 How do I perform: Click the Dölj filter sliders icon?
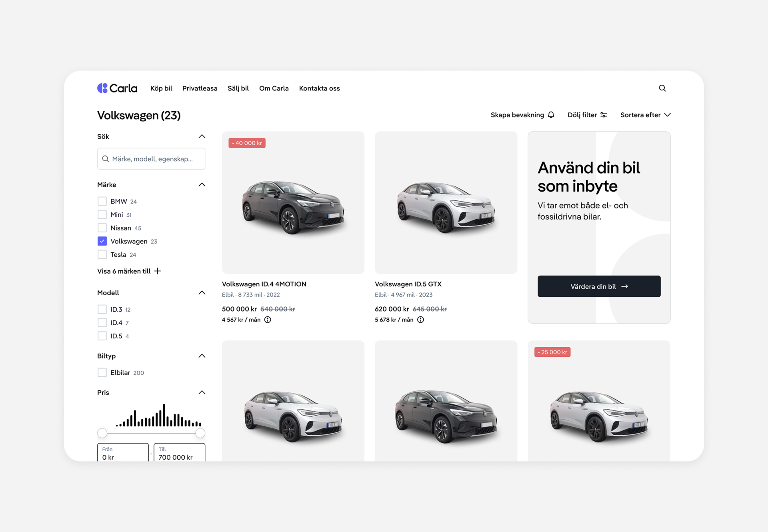(x=604, y=115)
